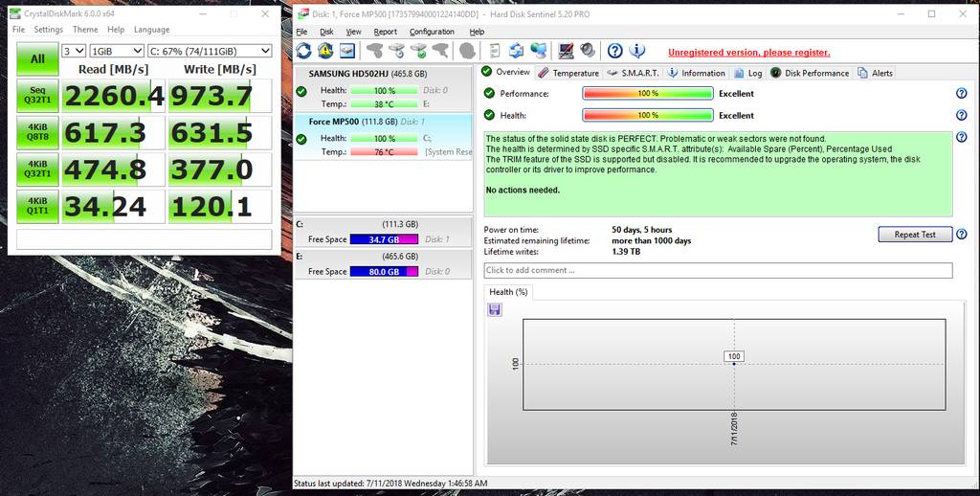Image resolution: width=980 pixels, height=496 pixels.
Task: Click the blue arrows send report icon
Action: (x=516, y=52)
